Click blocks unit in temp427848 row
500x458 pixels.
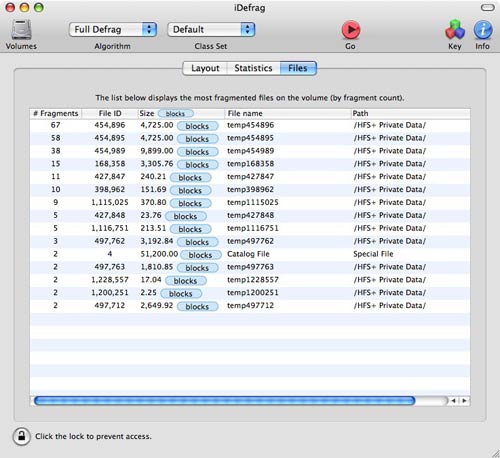pyautogui.click(x=186, y=216)
